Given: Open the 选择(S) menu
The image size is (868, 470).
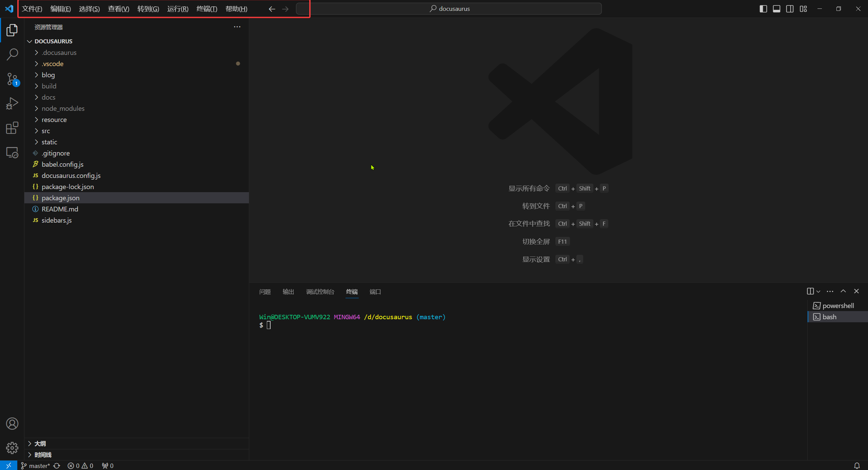Looking at the screenshot, I should click(90, 9).
